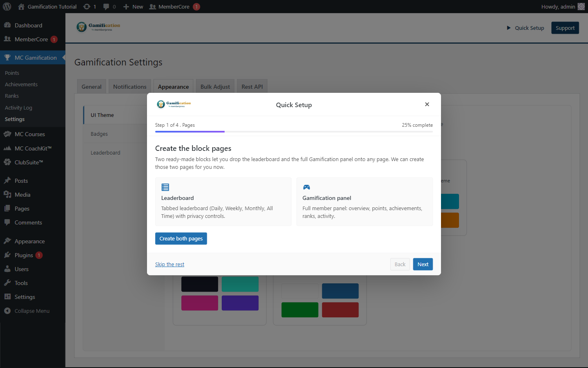Pick the purple theme color swatch
The image size is (588, 368).
coord(240,303)
